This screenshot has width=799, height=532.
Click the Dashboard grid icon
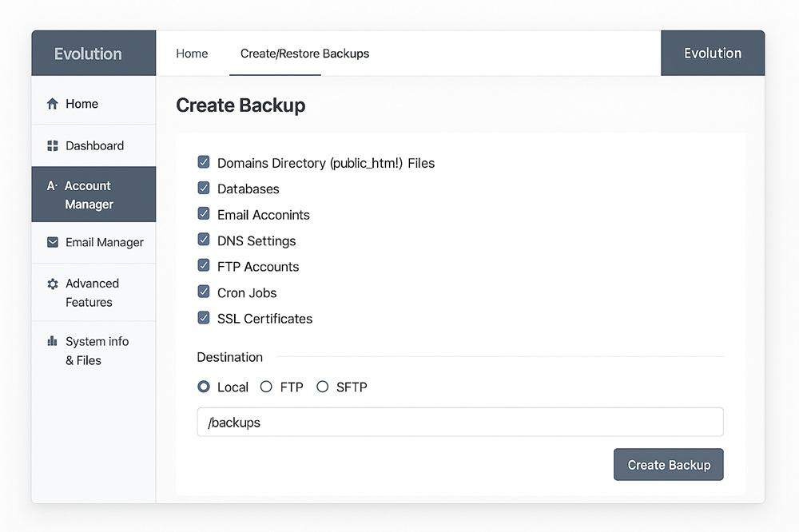tap(53, 146)
